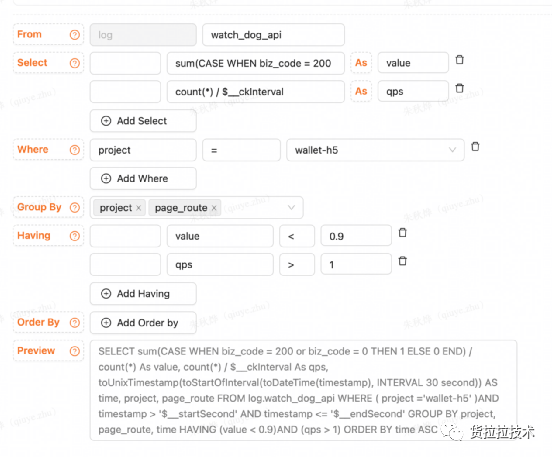The height and width of the screenshot is (457, 552).
Task: Click the Add Having button
Action: coord(143,294)
